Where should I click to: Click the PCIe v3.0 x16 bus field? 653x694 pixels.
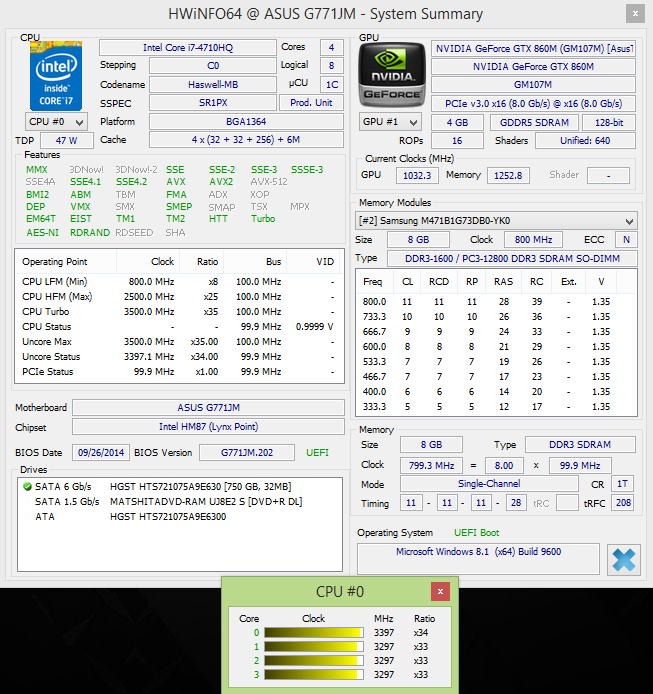pyautogui.click(x=533, y=104)
